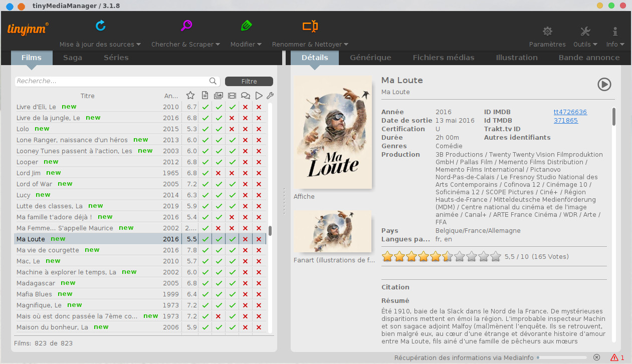The image size is (632, 364).
Task: Open the Outils dropdown menu
Action: (x=585, y=44)
